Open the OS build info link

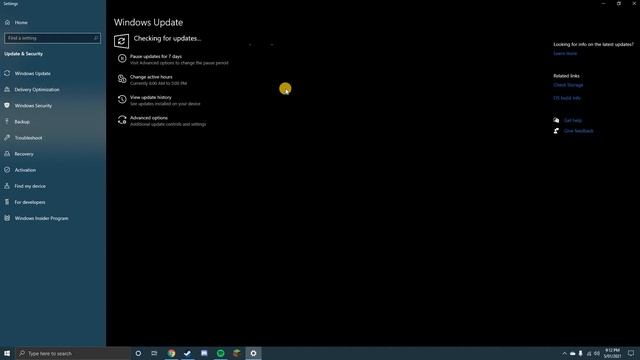tap(567, 98)
